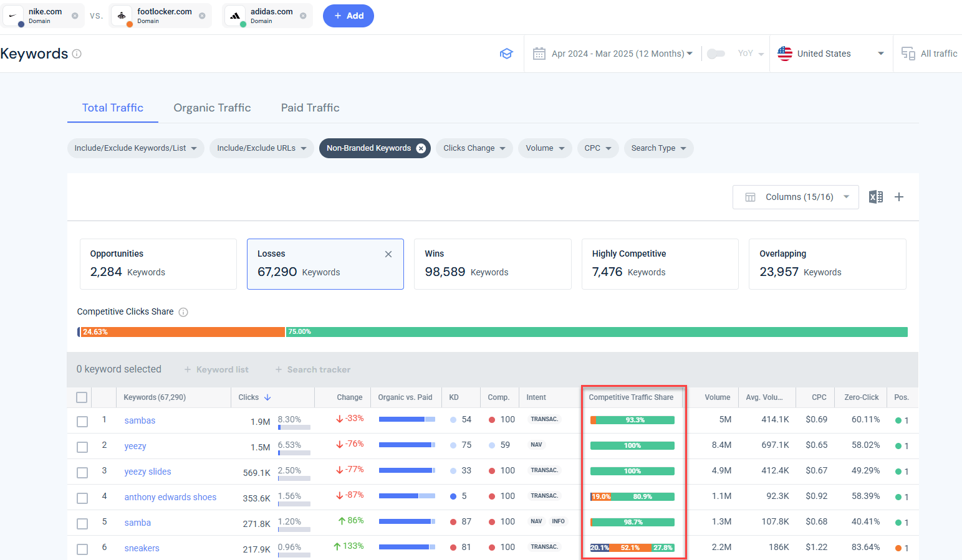Sort by Change column header
962x560 pixels.
(x=349, y=397)
